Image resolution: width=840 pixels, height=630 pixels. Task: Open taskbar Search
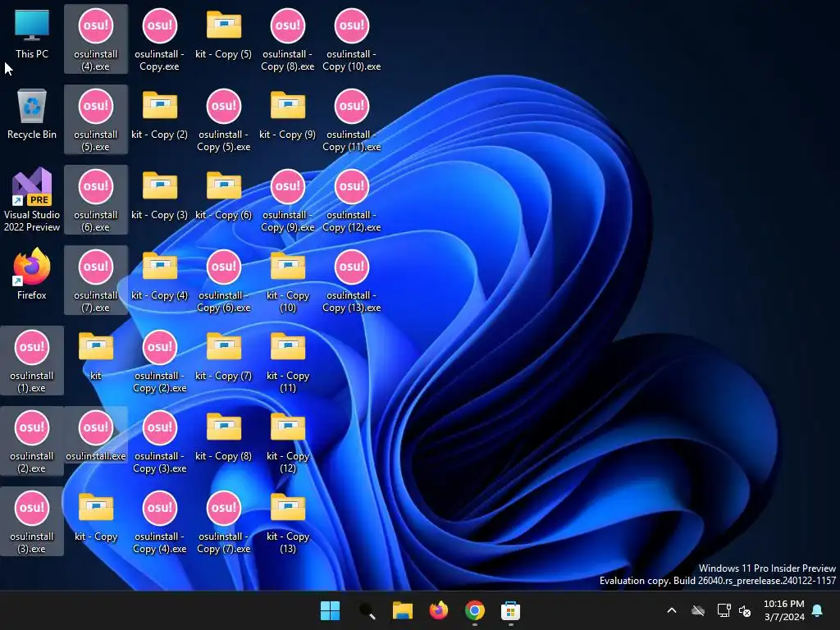click(x=367, y=610)
